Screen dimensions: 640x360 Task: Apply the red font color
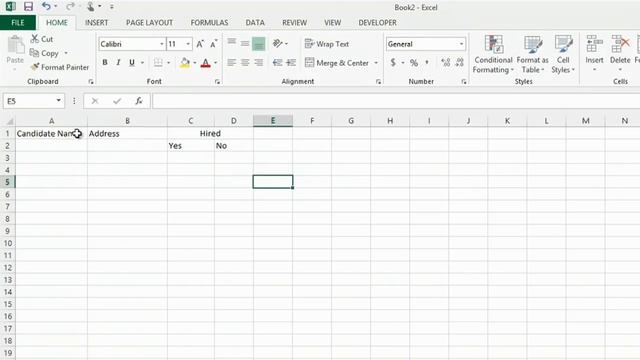click(206, 62)
